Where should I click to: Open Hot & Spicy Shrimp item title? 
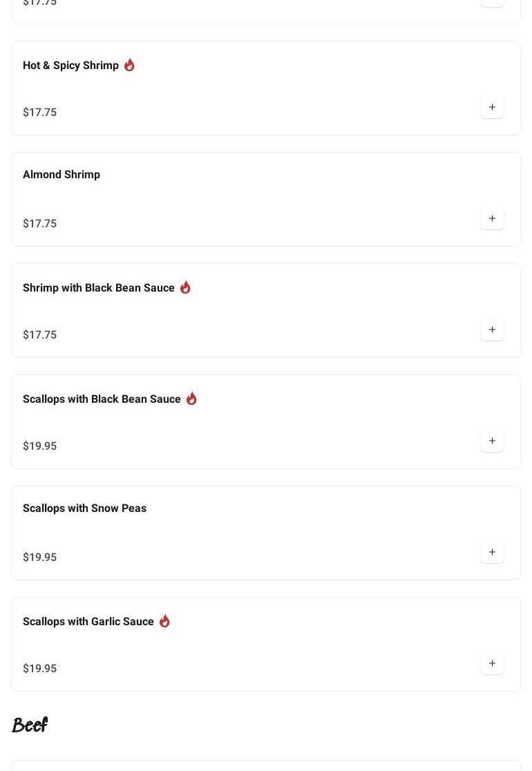click(70, 66)
